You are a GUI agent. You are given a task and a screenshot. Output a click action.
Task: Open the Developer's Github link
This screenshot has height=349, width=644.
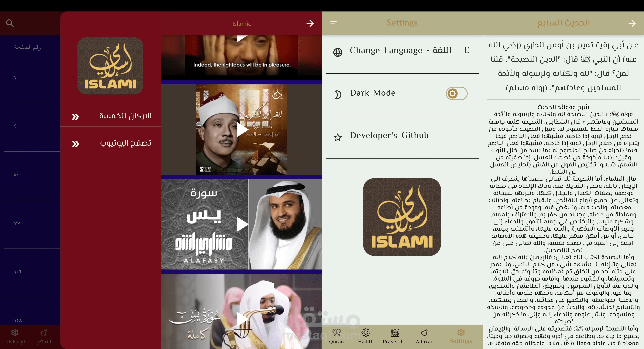(x=389, y=135)
